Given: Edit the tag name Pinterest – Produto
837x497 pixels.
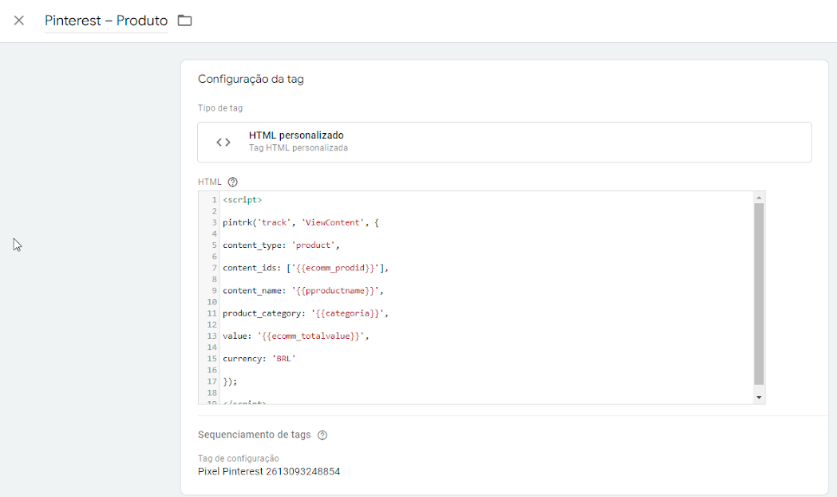Looking at the screenshot, I should [x=106, y=20].
